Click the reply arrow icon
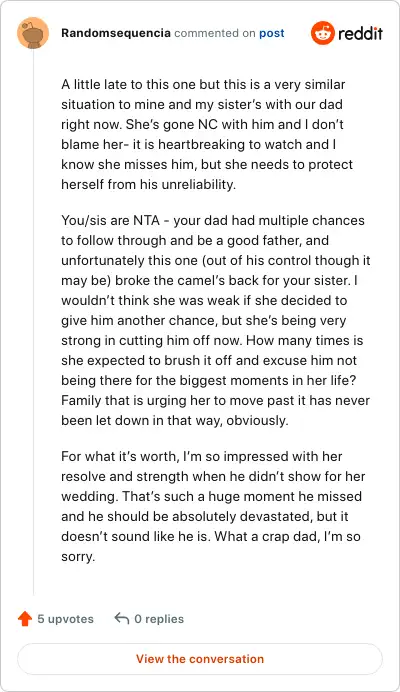Image resolution: width=400 pixels, height=692 pixels. click(x=121, y=618)
